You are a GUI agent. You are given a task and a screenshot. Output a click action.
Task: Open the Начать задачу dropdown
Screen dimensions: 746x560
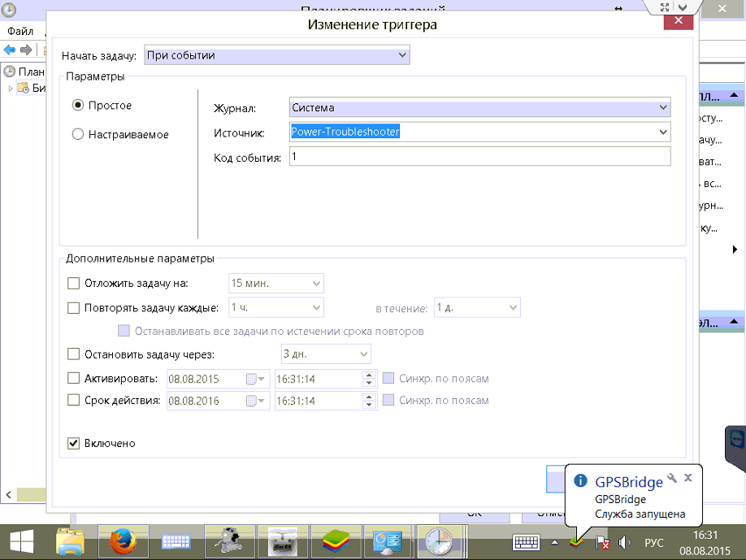click(276, 55)
